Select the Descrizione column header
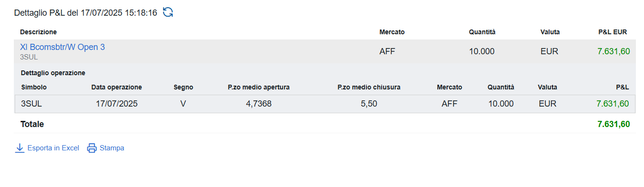Screen dimensions: 644x187 coord(38,32)
